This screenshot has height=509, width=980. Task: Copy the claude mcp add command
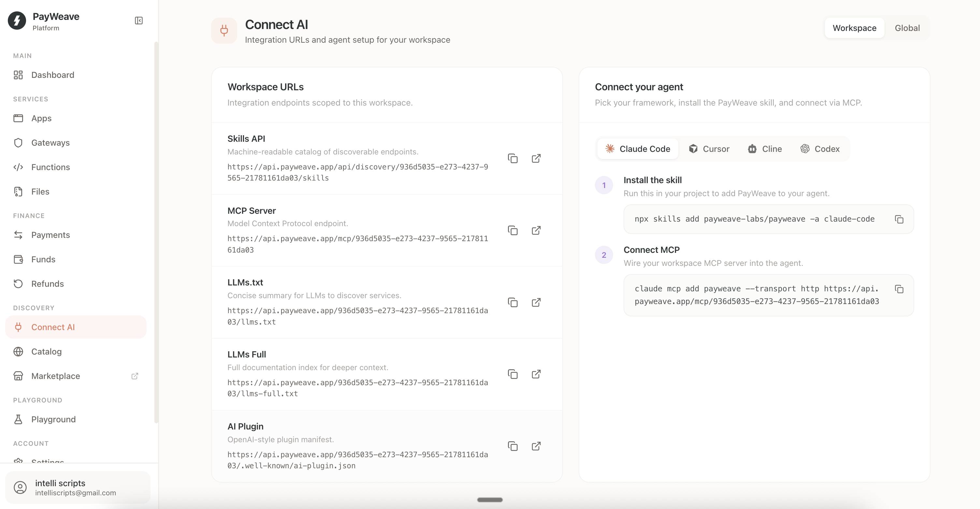click(899, 289)
